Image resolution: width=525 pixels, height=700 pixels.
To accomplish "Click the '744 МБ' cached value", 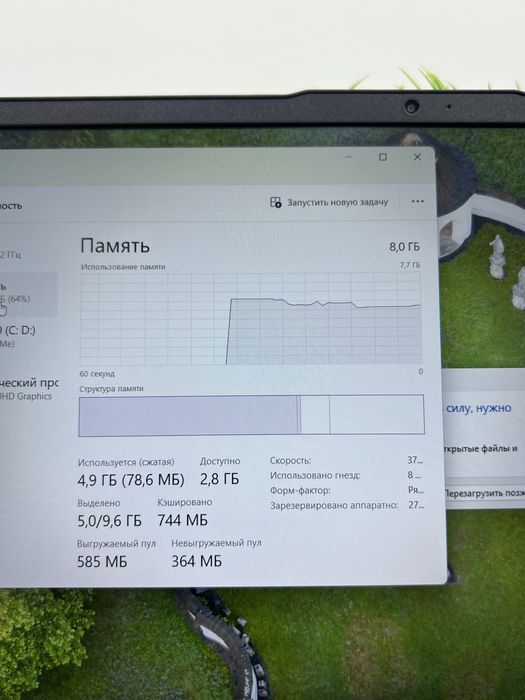I will click(x=182, y=520).
